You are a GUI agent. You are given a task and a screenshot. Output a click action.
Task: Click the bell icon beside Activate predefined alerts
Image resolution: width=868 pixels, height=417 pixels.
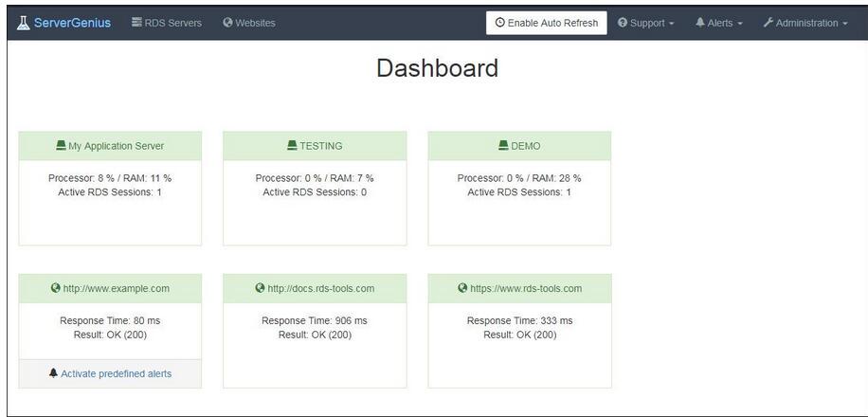53,373
